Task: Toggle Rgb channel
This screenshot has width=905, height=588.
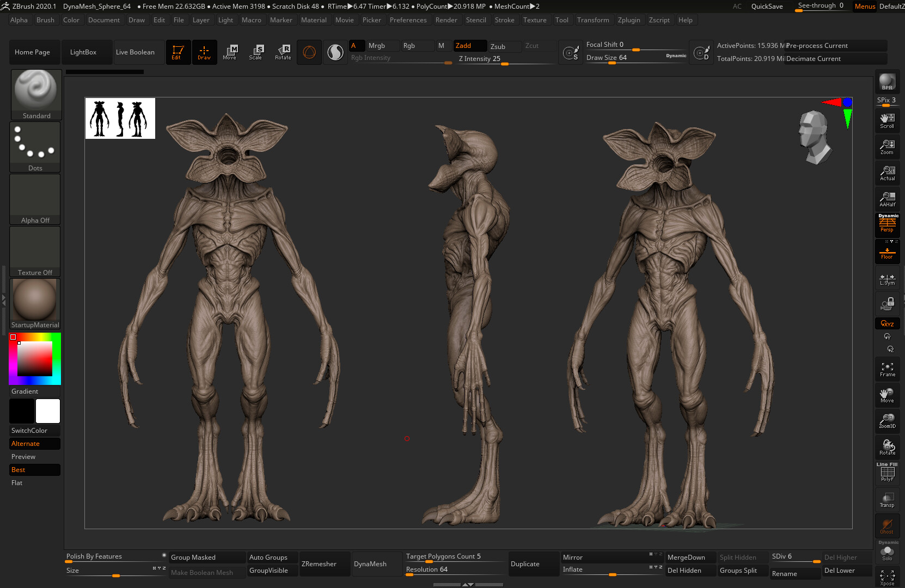Action: 418,46
